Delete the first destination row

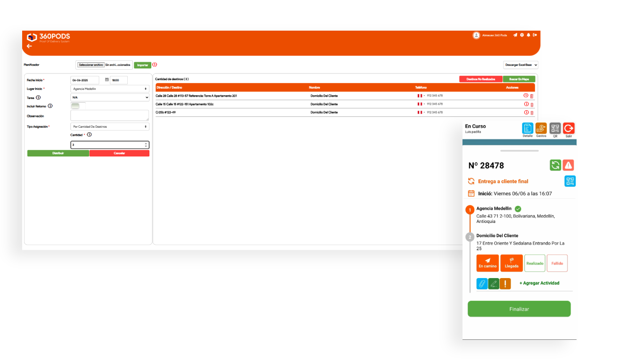pos(532,96)
